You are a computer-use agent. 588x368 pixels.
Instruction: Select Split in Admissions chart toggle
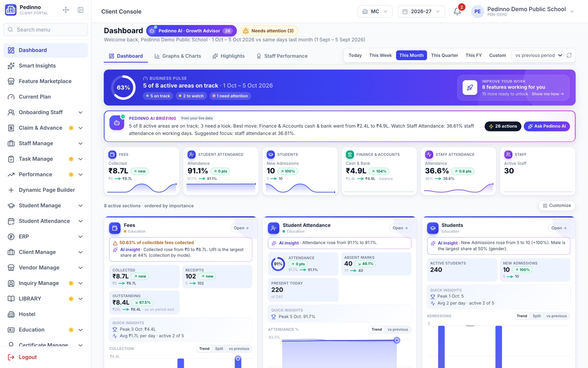pyautogui.click(x=537, y=316)
